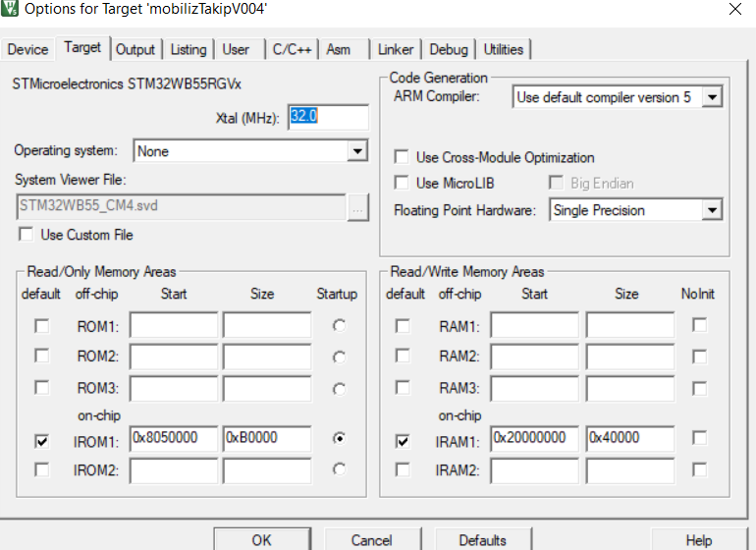The image size is (756, 550).
Task: Click the RAM3 Size field
Action: pos(630,388)
